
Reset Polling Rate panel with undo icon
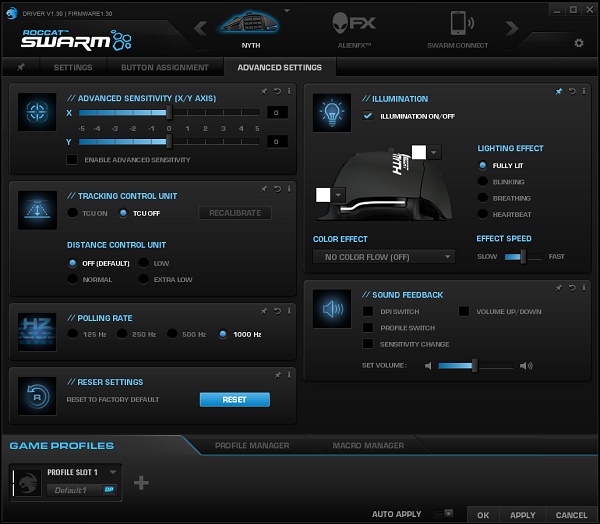[x=277, y=311]
